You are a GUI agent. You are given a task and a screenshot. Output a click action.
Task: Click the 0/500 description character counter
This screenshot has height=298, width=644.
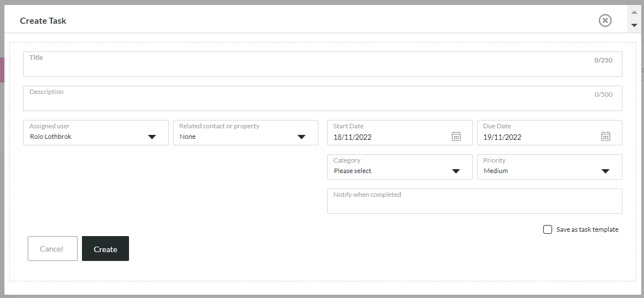point(604,95)
